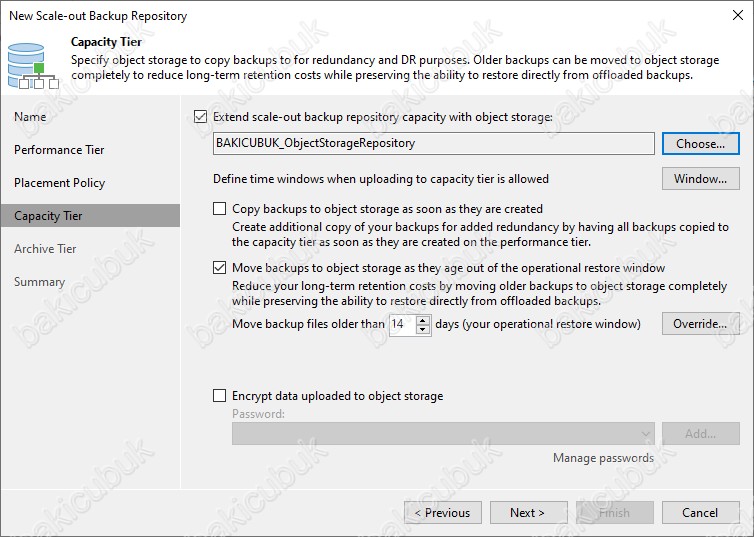Click the days value input box
Image resolution: width=754 pixels, height=537 pixels.
(402, 324)
